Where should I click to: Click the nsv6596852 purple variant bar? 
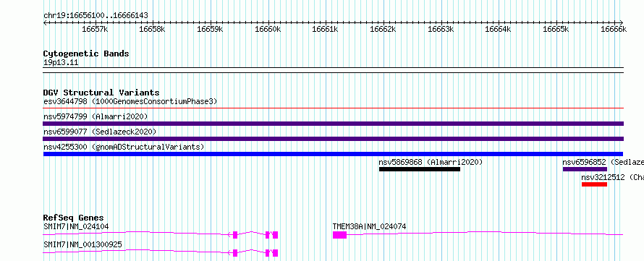pos(585,169)
